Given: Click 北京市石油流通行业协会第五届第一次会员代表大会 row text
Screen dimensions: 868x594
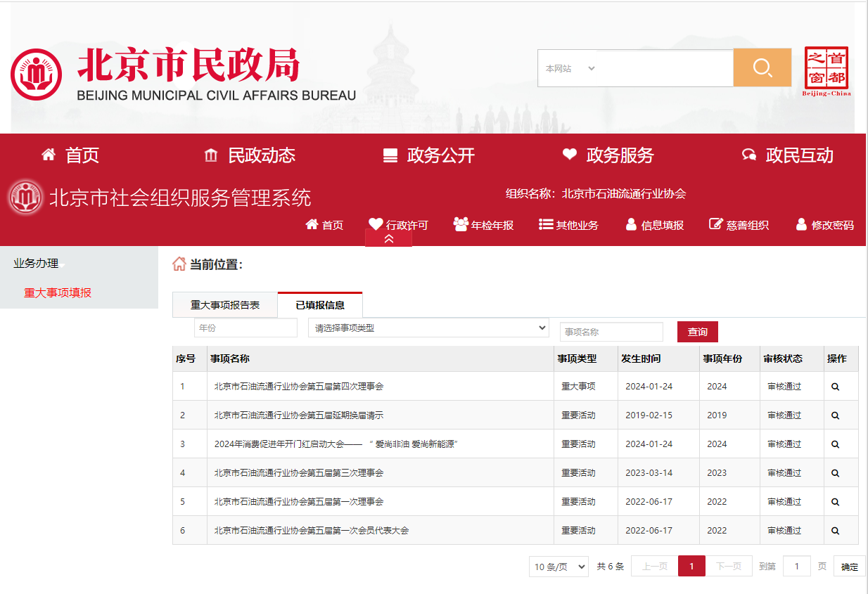Looking at the screenshot, I should coord(312,531).
